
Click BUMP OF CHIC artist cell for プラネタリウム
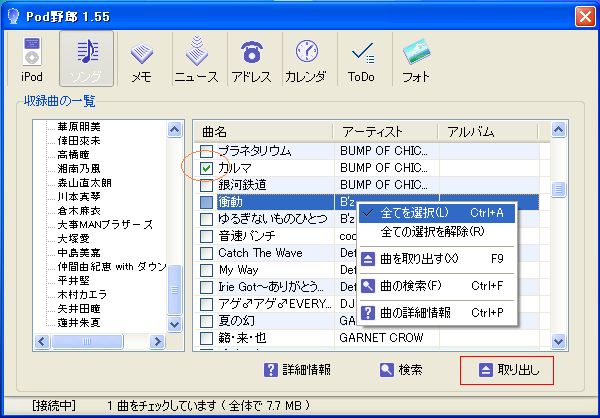click(x=384, y=152)
